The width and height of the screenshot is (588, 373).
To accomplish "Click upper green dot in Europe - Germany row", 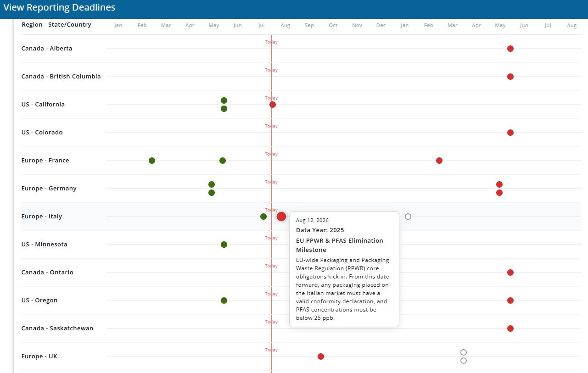I will (212, 184).
